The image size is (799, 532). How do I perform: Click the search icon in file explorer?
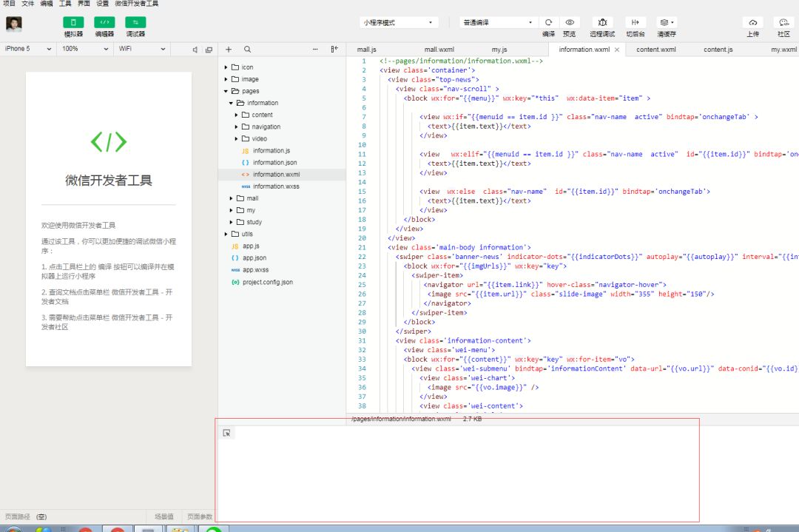pos(247,50)
